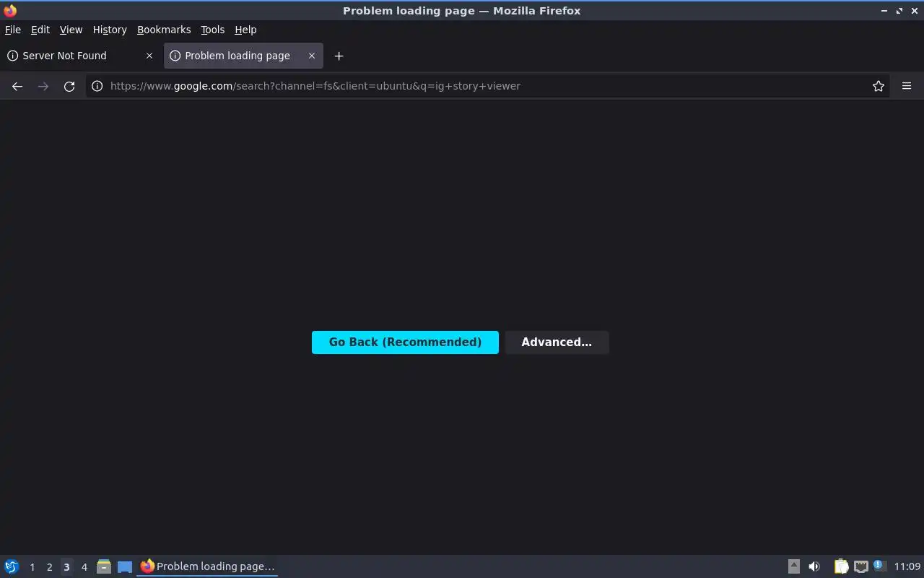Open the removable media tray icon

(x=793, y=566)
